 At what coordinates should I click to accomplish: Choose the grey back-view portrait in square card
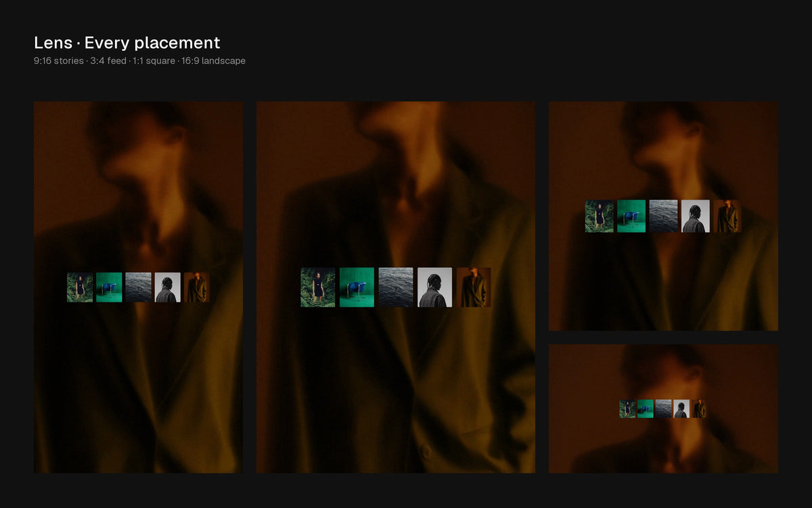(696, 216)
